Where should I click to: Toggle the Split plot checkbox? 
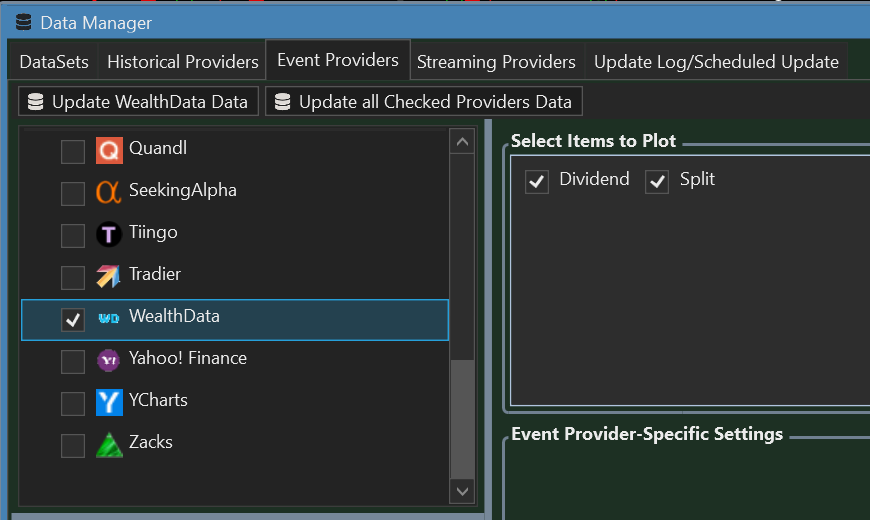657,181
